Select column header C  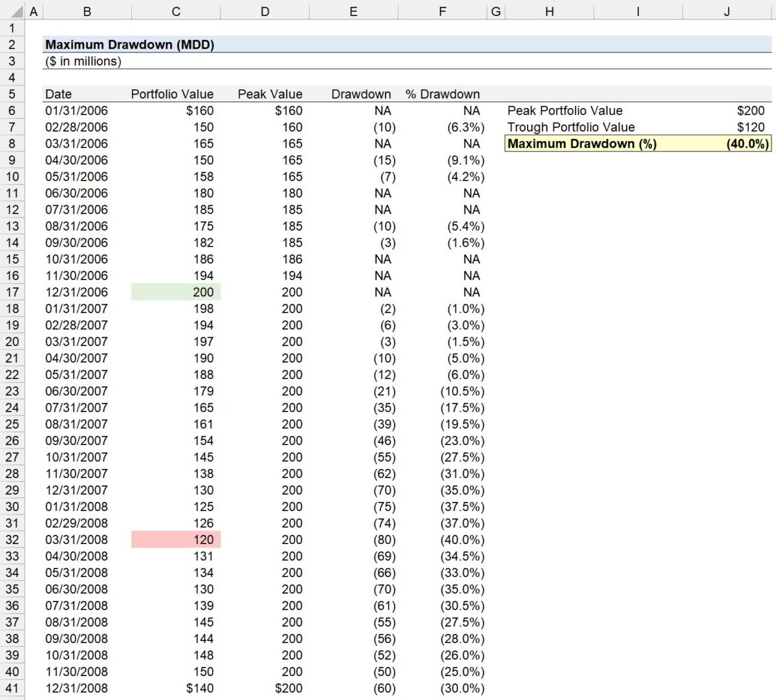(x=176, y=10)
